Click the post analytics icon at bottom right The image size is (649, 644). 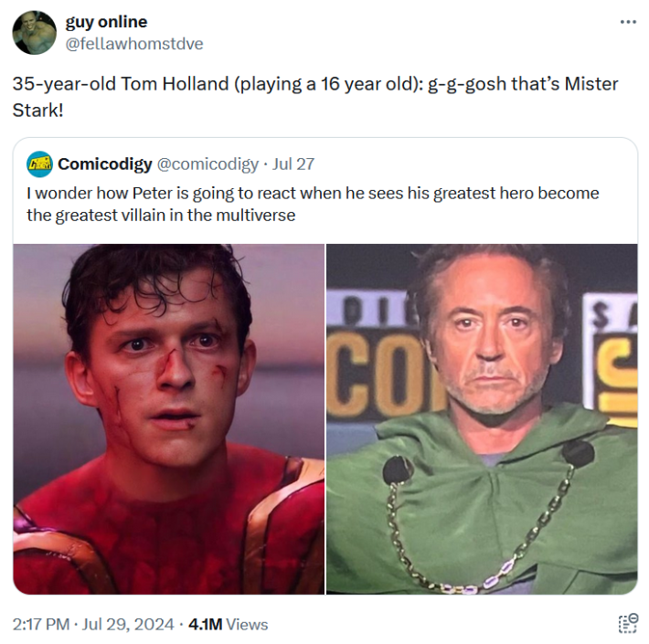(x=627, y=624)
